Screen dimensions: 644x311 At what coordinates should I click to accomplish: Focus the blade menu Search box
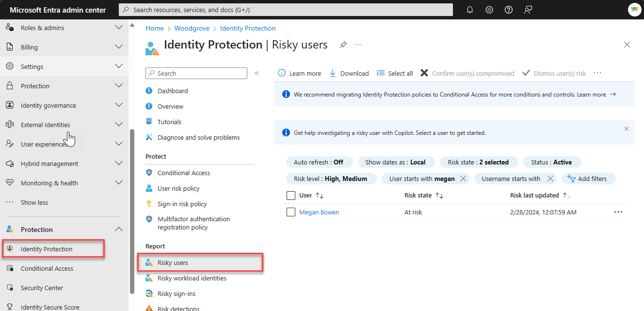196,73
